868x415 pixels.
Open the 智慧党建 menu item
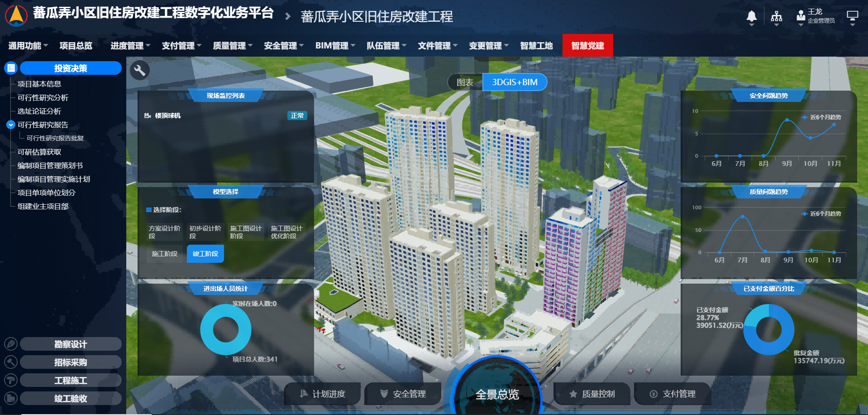[587, 45]
